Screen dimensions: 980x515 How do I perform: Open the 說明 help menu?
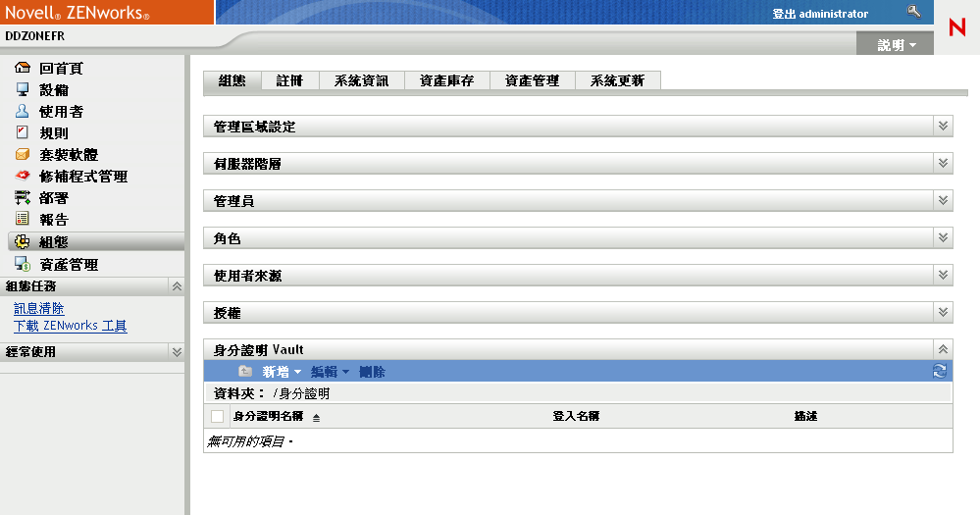897,45
